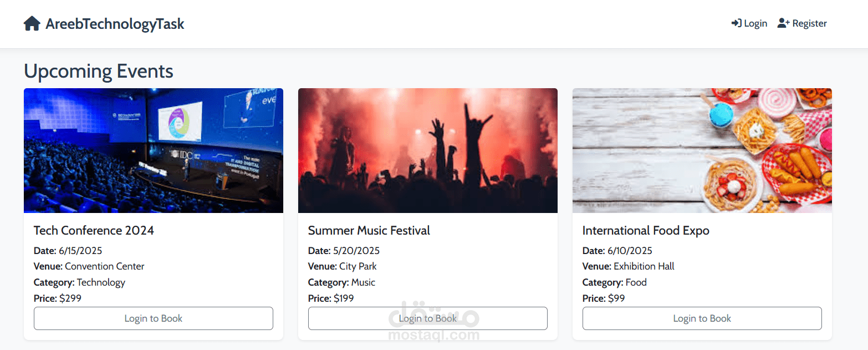The height and width of the screenshot is (350, 868).
Task: Click the home icon beside AreebTechnologyTask
Action: point(32,24)
